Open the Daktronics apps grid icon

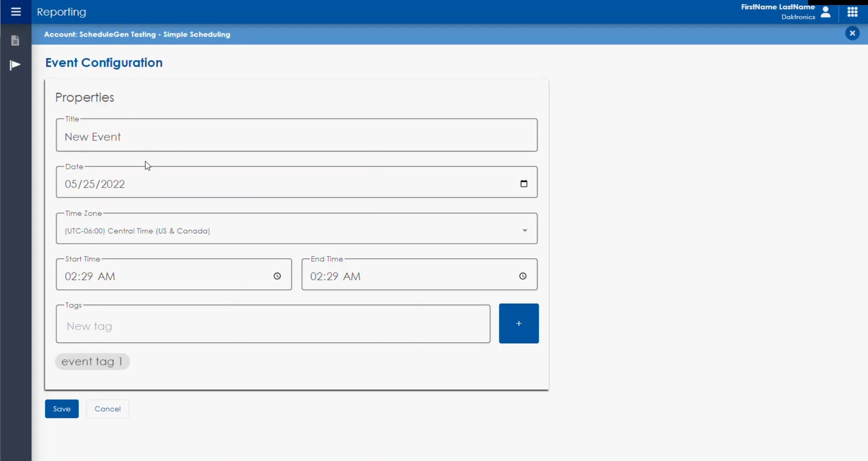click(x=852, y=12)
